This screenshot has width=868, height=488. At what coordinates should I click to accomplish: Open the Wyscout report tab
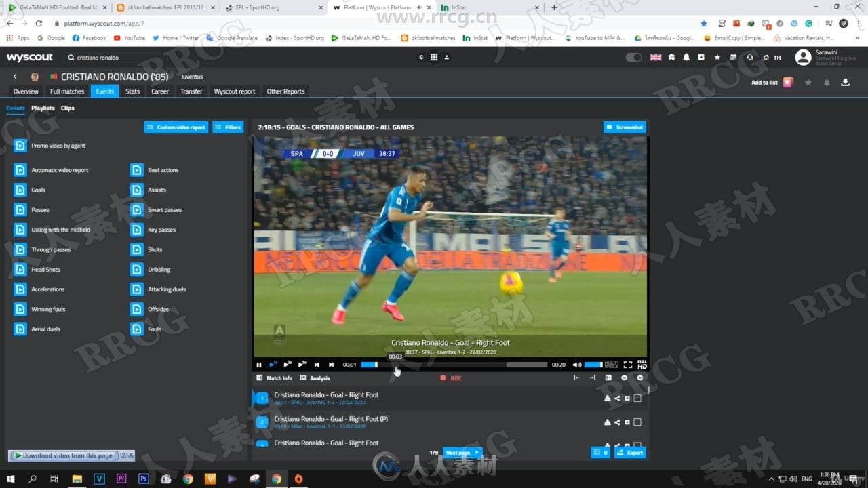pos(235,91)
